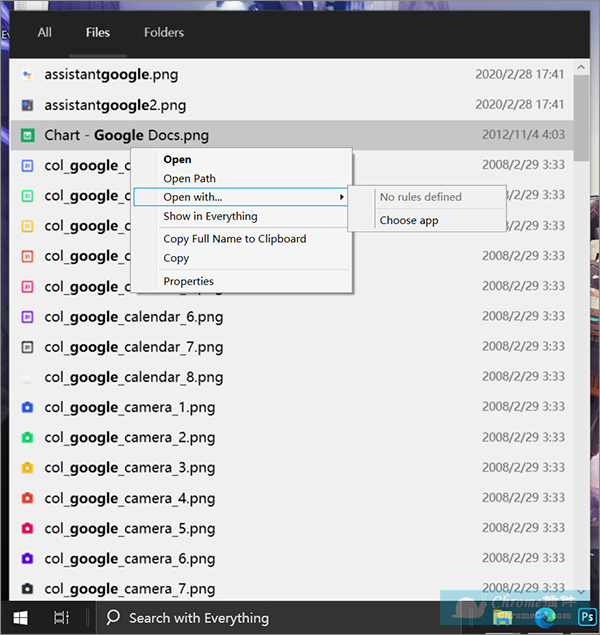The image size is (600, 635).
Task: Click the col_google_camera_1.png blue camera icon
Action: point(28,408)
